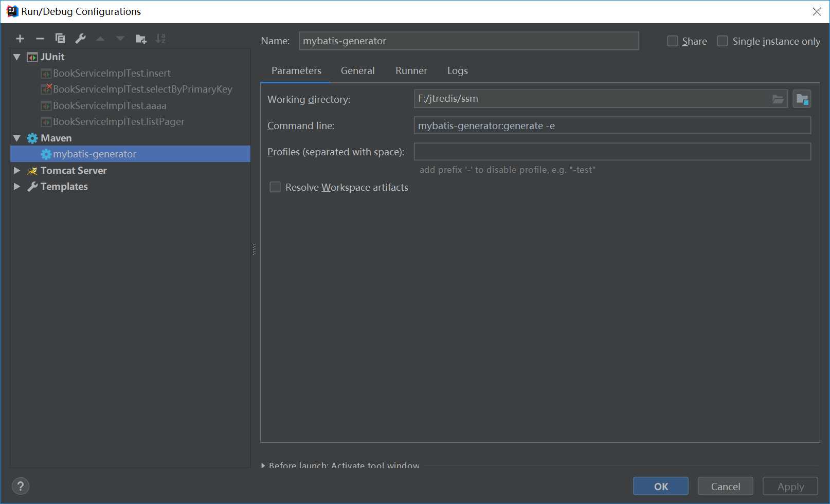Select BookServiceImplTest.aaaa configuration
This screenshot has width=830, height=504.
(110, 105)
